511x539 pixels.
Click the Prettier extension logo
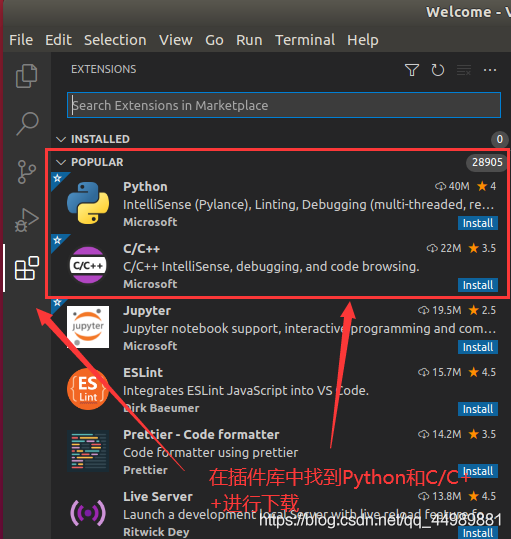88,451
